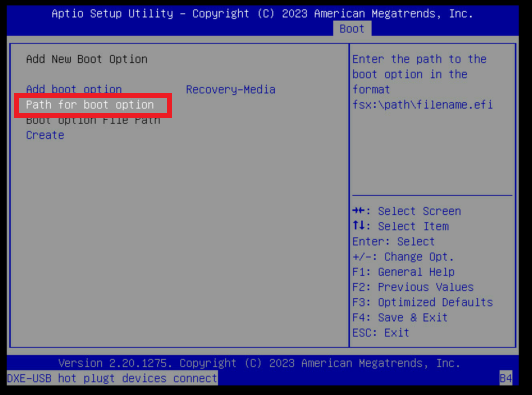Click the Add New Boot Option heading
Screen dimensions: 532x395
[x=87, y=59]
